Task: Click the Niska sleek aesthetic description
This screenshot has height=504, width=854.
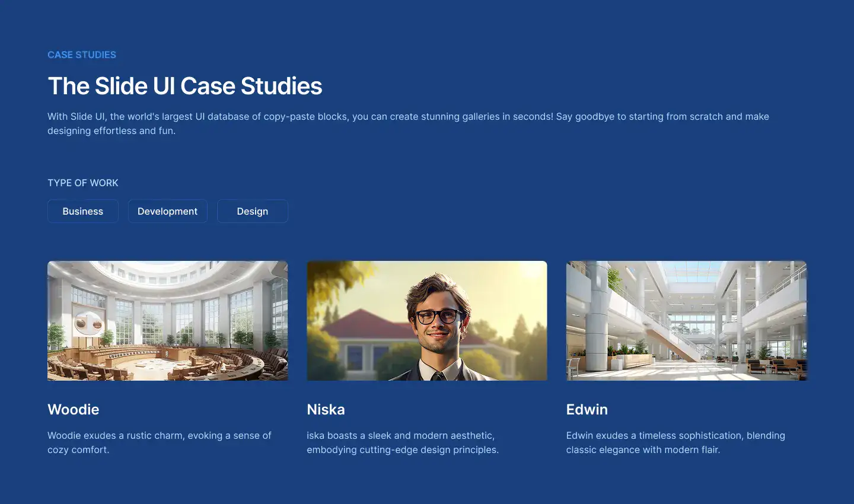Action: [x=403, y=442]
